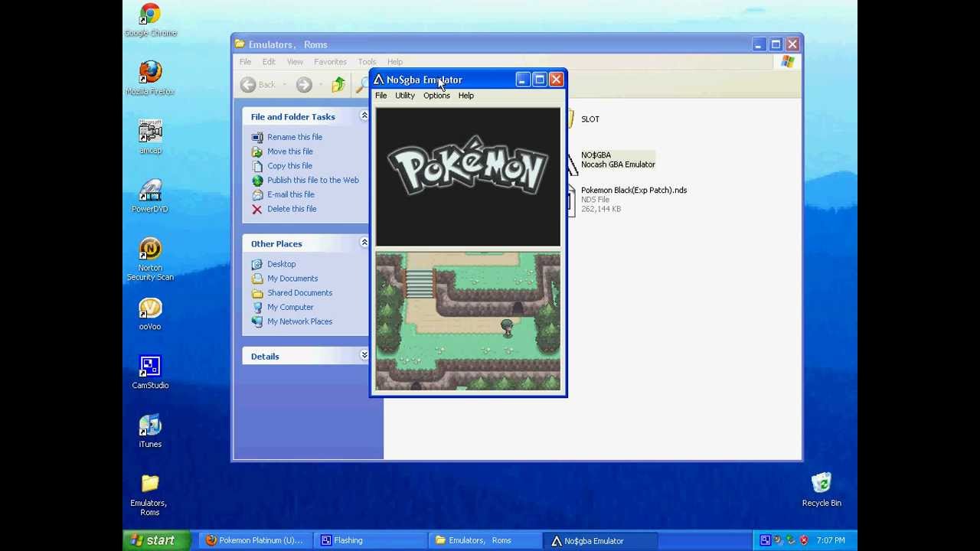Click the Move this file icon
The image size is (980, 551).
coord(257,152)
